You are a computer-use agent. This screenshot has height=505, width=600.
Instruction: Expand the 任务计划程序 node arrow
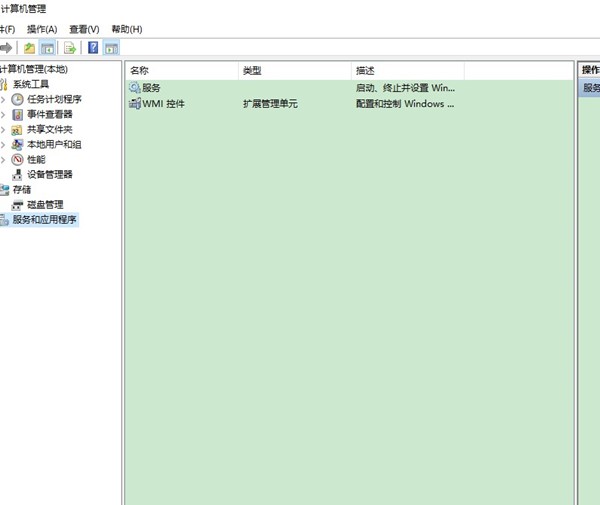tap(4, 99)
